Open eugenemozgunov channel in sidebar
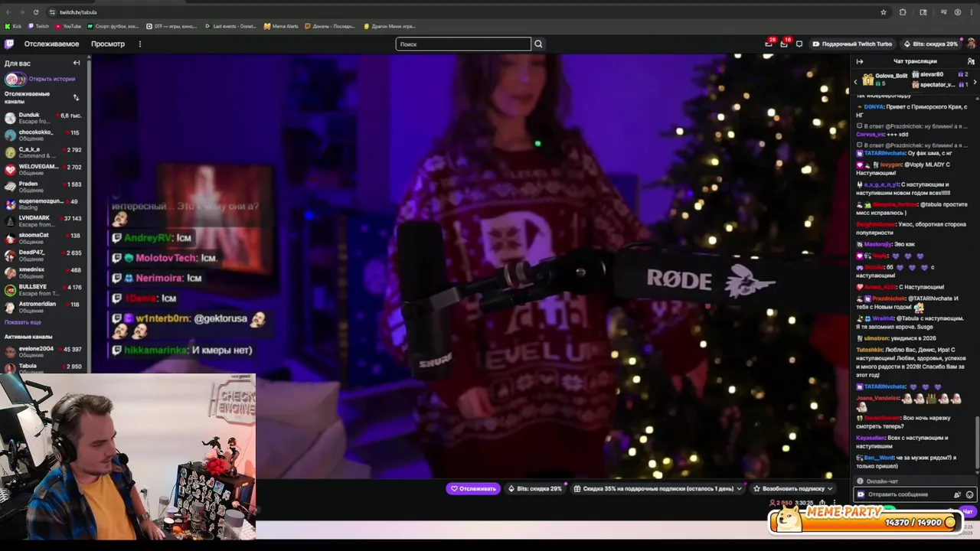Screen dimensions: 980x551 [44, 204]
